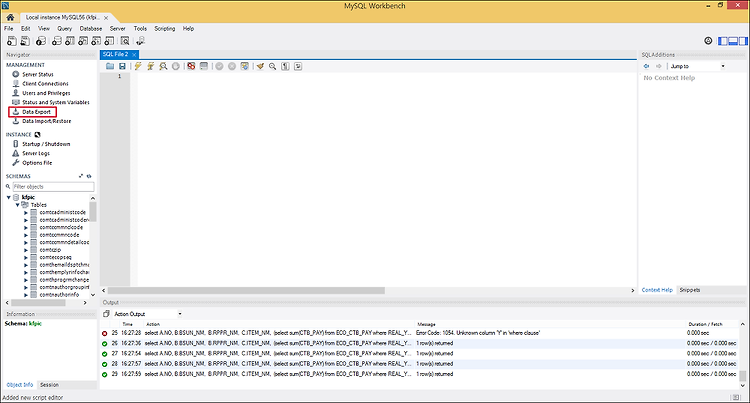Click the horizontal scrollbar under the editor
Screen dimensions: 750x403
coord(246,291)
